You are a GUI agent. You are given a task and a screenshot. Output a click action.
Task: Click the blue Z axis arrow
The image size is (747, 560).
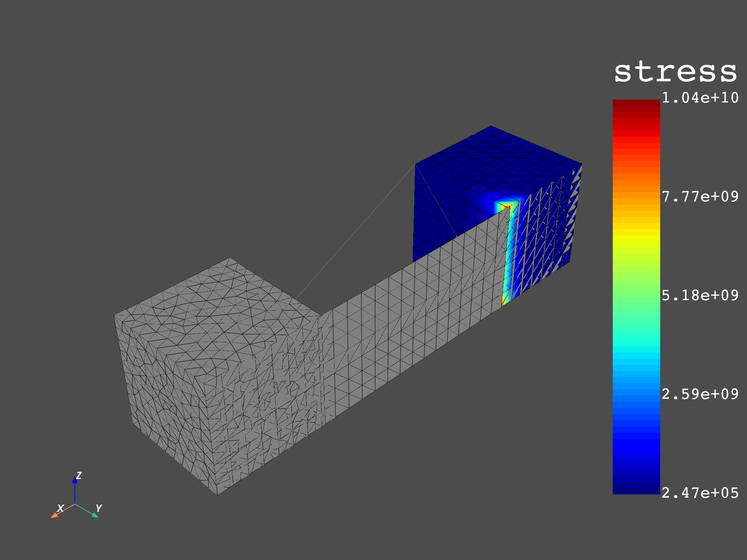tap(75, 490)
